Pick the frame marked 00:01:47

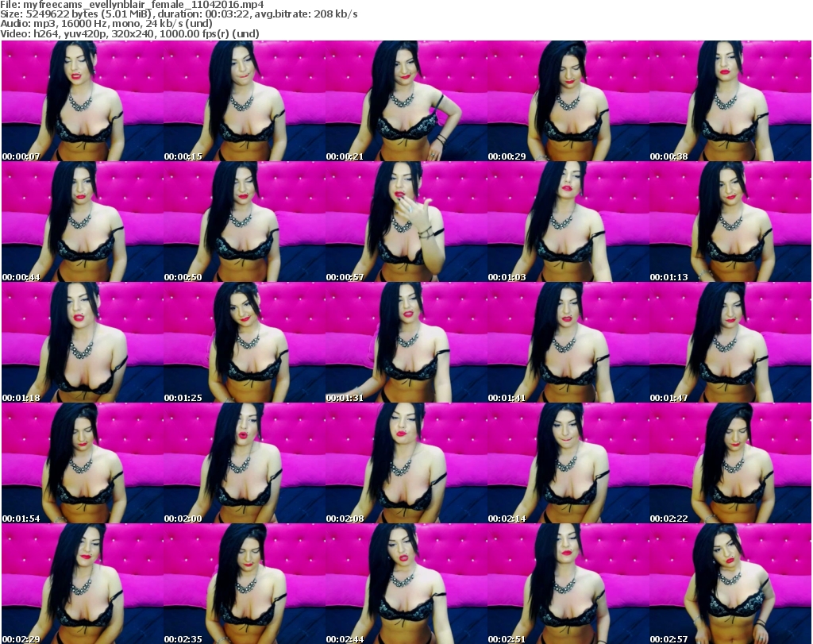pyautogui.click(x=730, y=342)
